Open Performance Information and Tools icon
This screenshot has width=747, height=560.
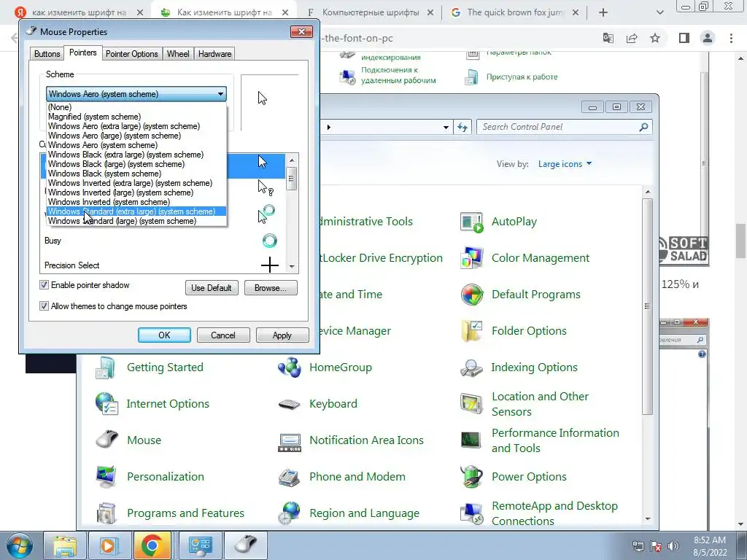click(472, 440)
